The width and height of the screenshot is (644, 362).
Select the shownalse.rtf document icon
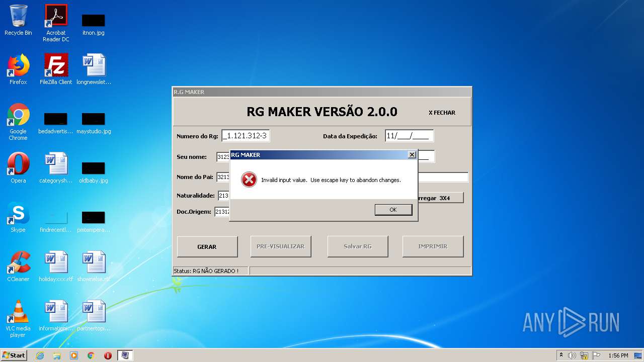click(94, 266)
